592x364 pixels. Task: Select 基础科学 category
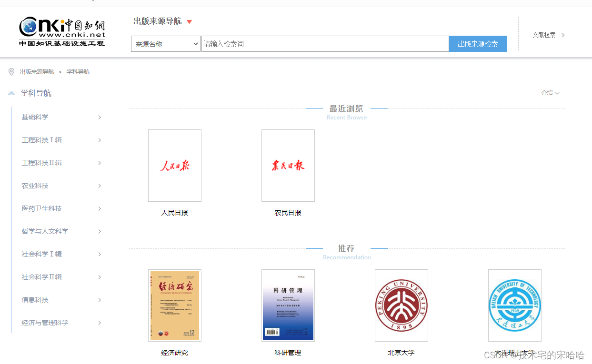tap(35, 117)
